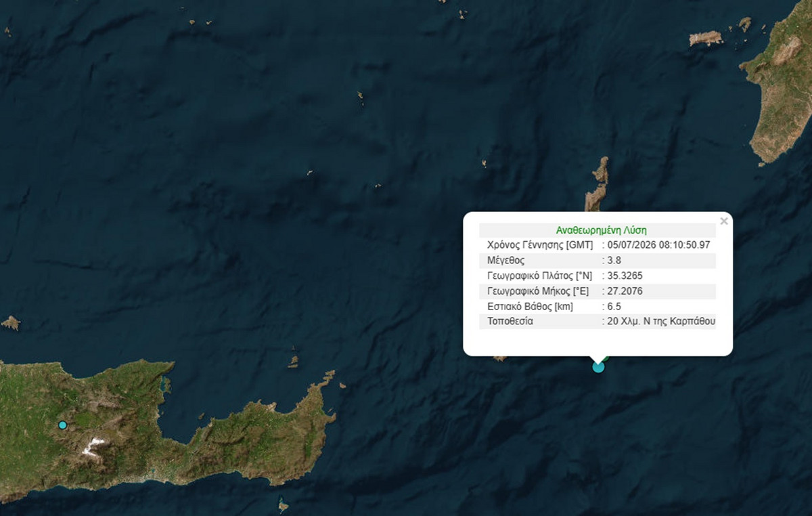Click the Εστιακό Βάθος 6.5 value
The height and width of the screenshot is (516, 812).
coord(614,306)
